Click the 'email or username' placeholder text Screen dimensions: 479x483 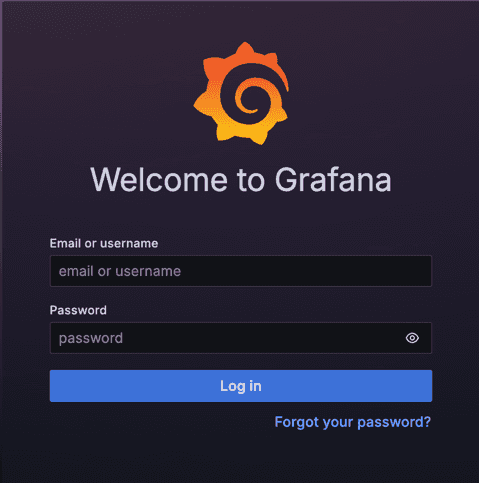coord(120,271)
